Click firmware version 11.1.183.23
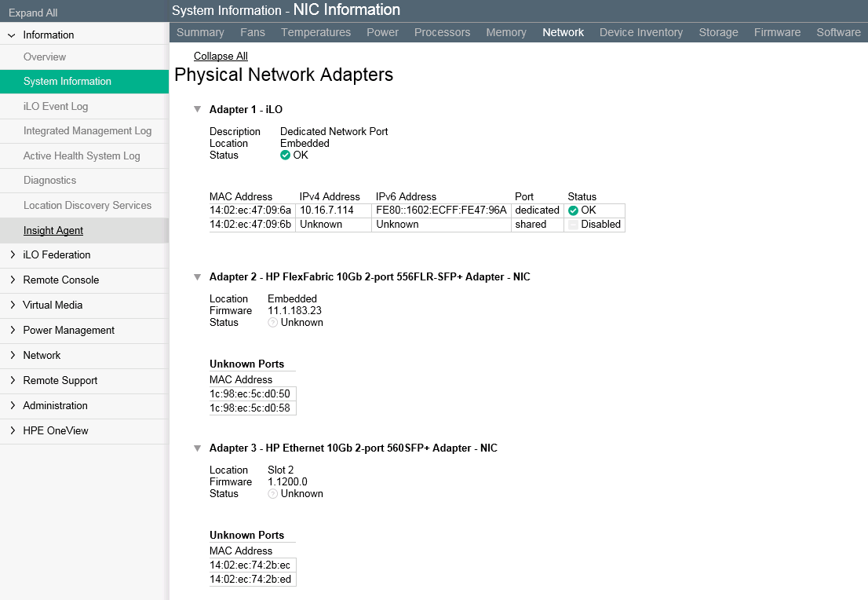 [x=294, y=311]
